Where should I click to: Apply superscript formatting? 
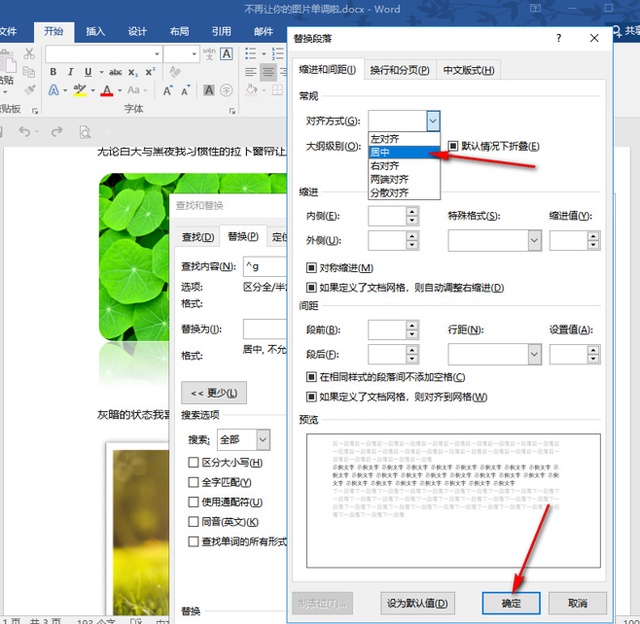[150, 71]
